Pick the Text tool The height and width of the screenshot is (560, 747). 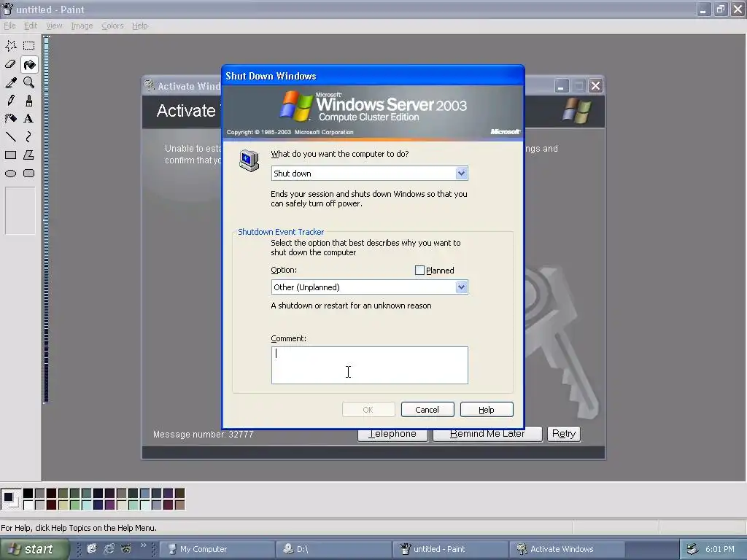coord(29,119)
